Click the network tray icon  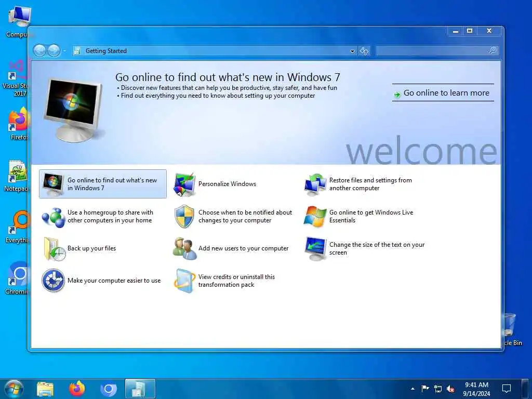[437, 389]
